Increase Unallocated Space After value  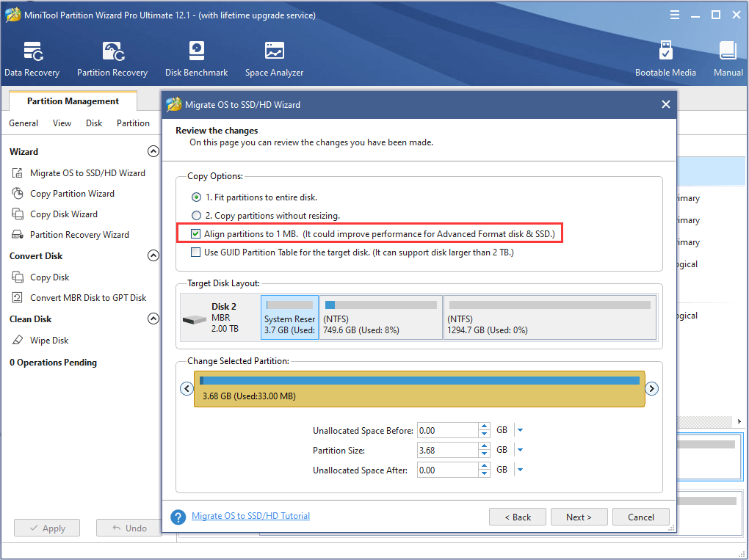point(485,466)
